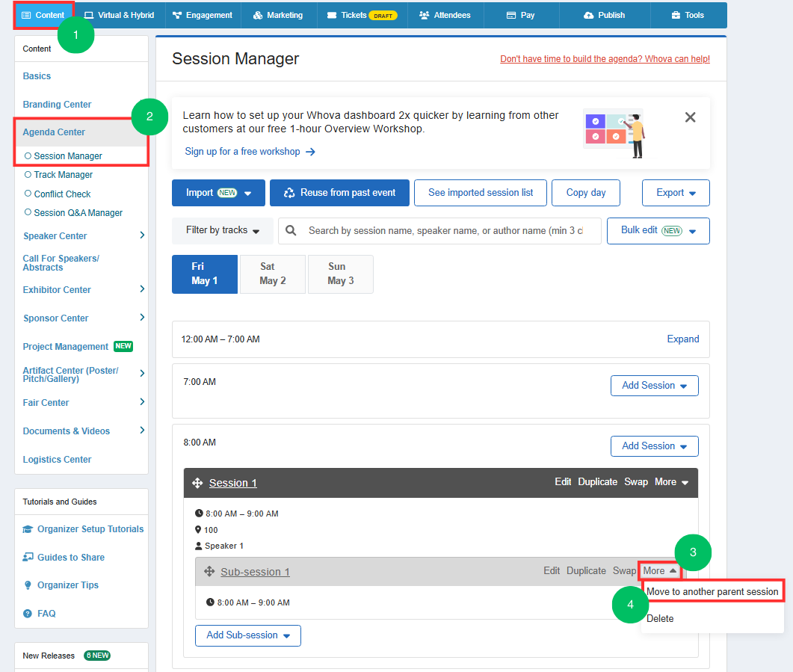Dismiss the workshop banner with the X icon

(x=690, y=117)
